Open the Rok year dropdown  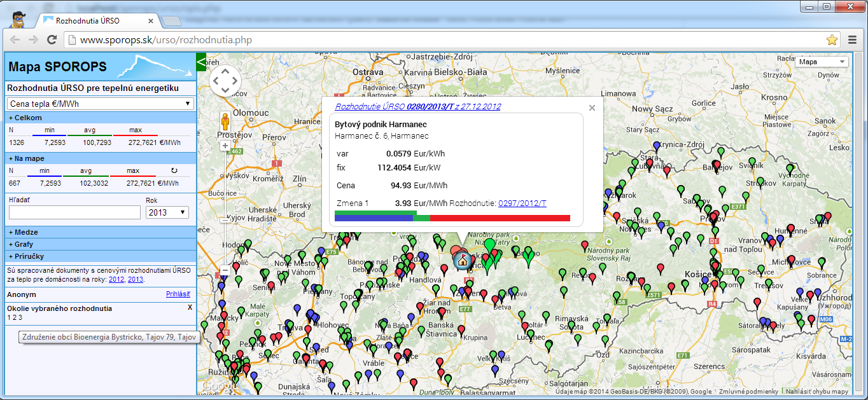point(167,212)
